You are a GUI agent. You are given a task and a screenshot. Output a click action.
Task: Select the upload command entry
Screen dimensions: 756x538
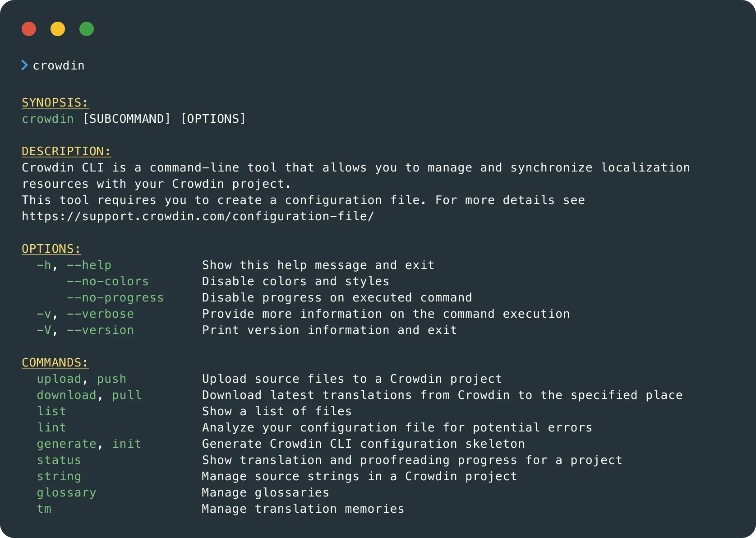[59, 379]
